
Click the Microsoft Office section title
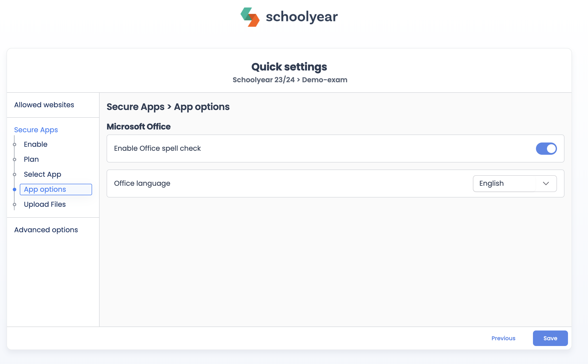click(x=139, y=126)
